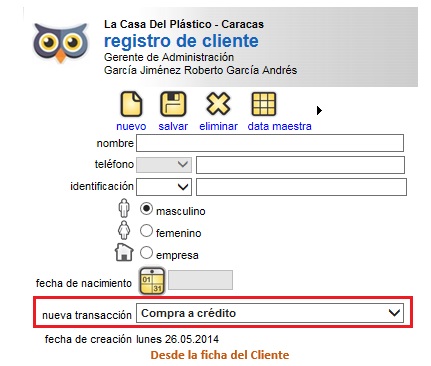Select the masculino radio button
This screenshot has width=431, height=366.
pyautogui.click(x=146, y=209)
